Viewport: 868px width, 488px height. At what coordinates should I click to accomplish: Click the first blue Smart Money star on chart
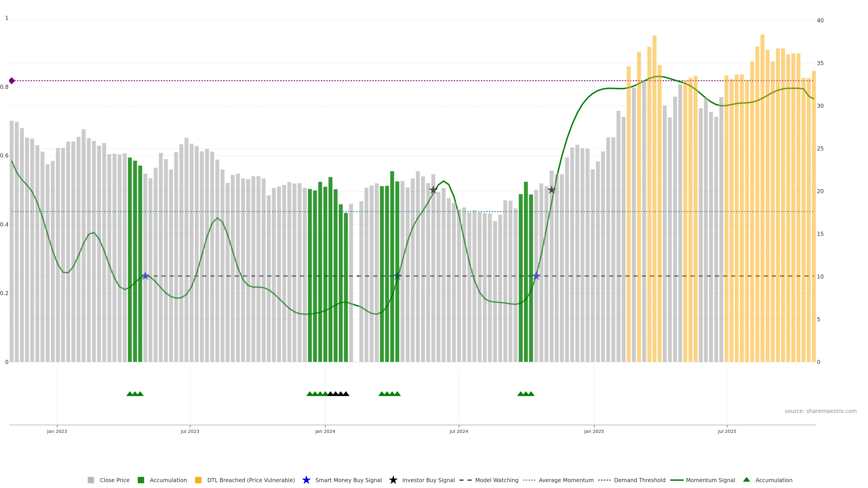coord(145,276)
